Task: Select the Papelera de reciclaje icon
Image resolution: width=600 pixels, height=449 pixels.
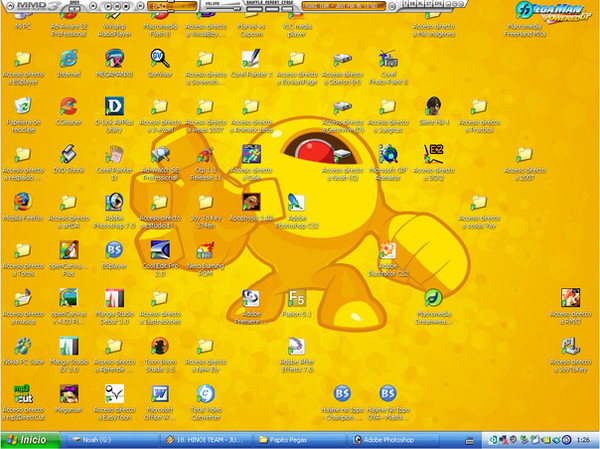Action: [21, 106]
